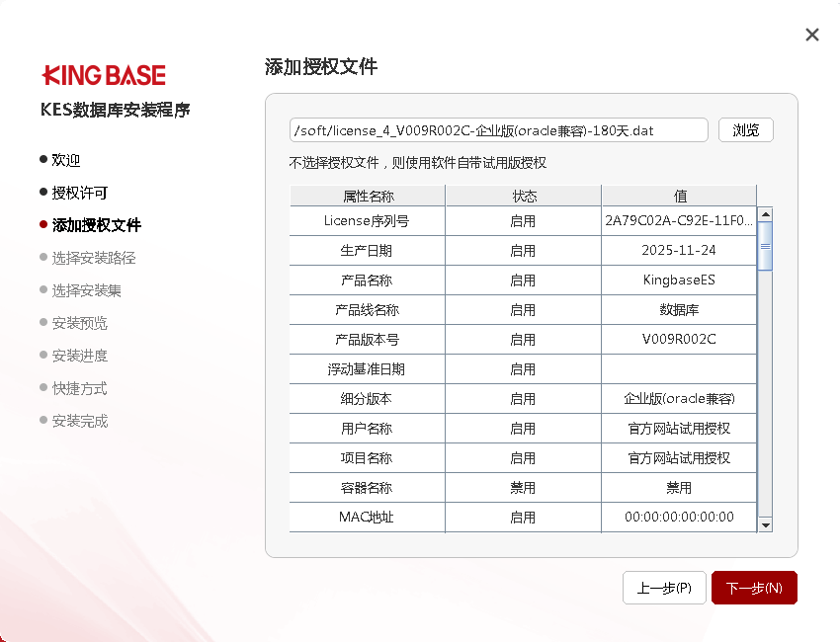Close the installer with X icon
This screenshot has height=642, width=840.
pos(812,35)
